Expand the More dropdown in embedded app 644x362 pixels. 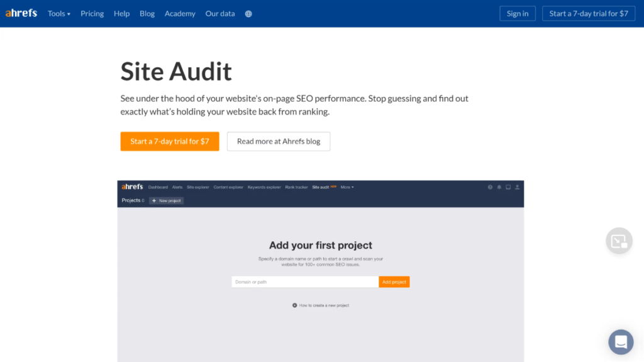(x=347, y=187)
